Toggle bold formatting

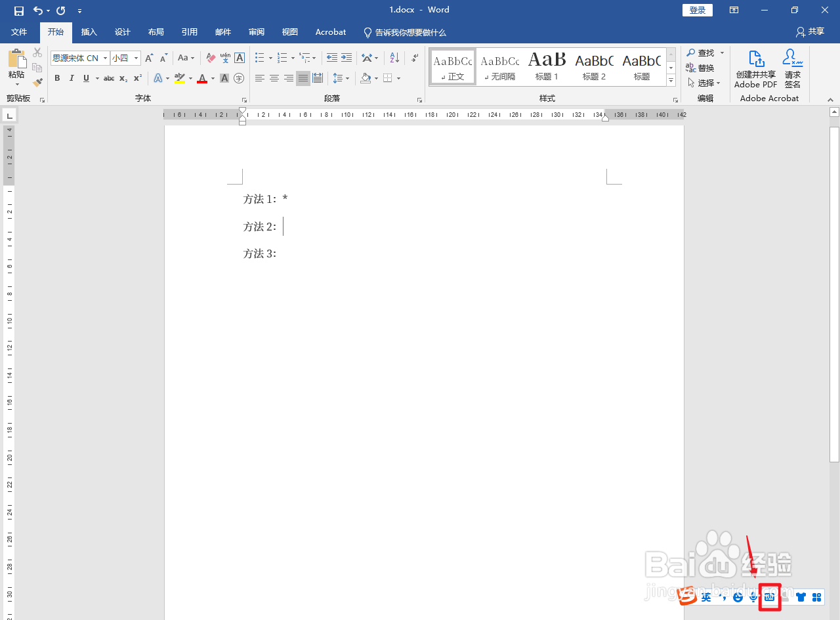(x=57, y=78)
